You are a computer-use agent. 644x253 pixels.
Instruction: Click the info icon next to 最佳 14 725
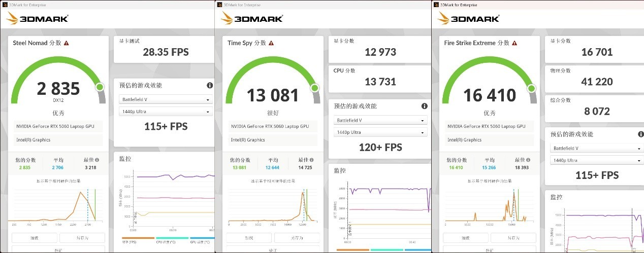pos(312,160)
